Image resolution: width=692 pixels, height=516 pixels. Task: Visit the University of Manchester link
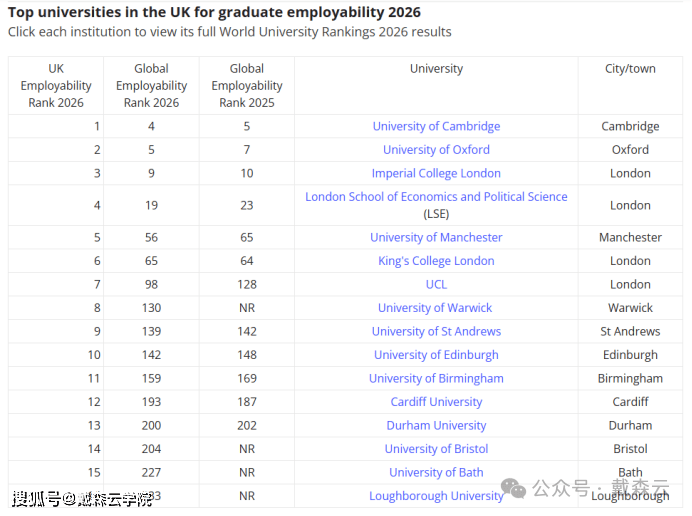[436, 237]
